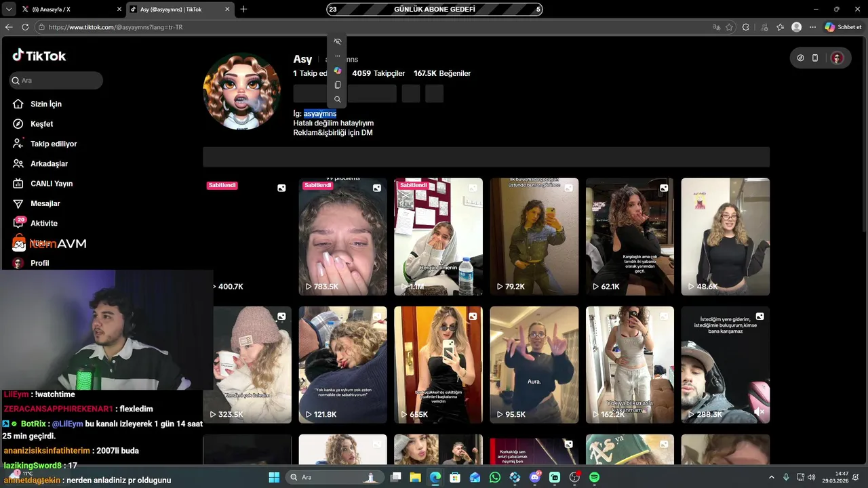This screenshot has height=488, width=868.
Task: Click the 167.5K Beğeniler count
Action: coord(442,73)
